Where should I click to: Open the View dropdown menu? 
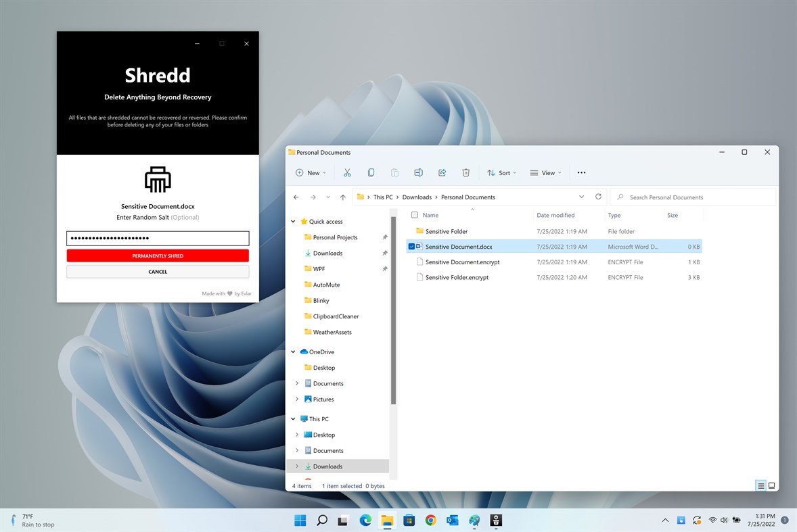(x=545, y=172)
